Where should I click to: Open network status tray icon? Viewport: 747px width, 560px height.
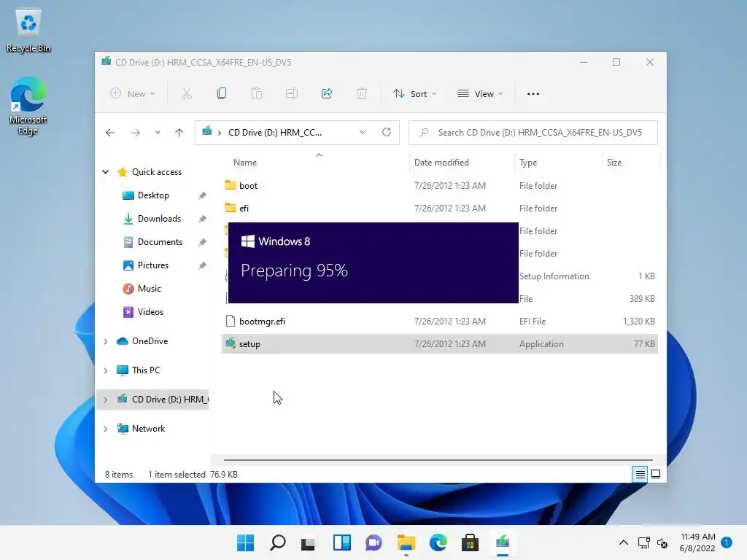click(x=643, y=542)
